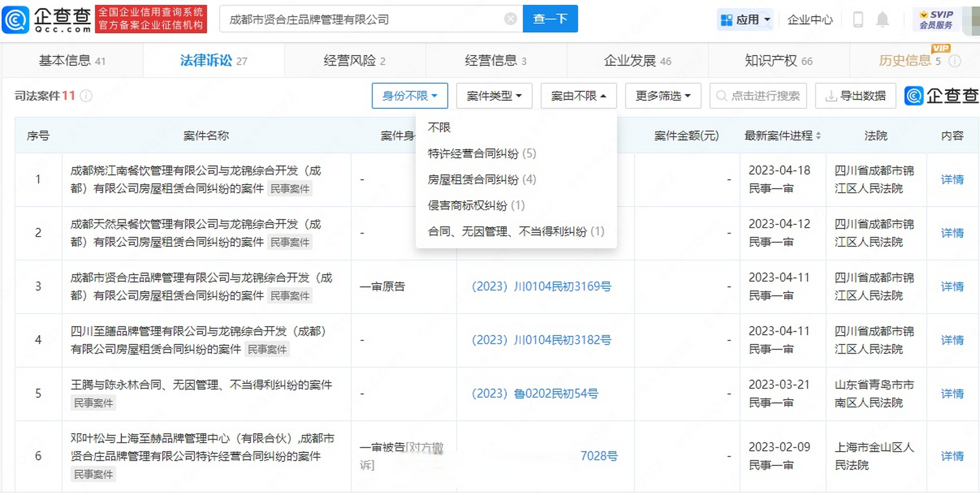The image size is (980, 495).
Task: Collapse the 案由不限 dropdown
Action: tap(578, 96)
